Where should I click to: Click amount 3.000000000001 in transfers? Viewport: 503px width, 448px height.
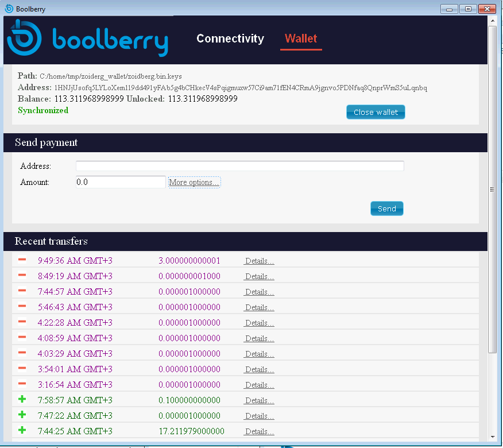(x=189, y=261)
